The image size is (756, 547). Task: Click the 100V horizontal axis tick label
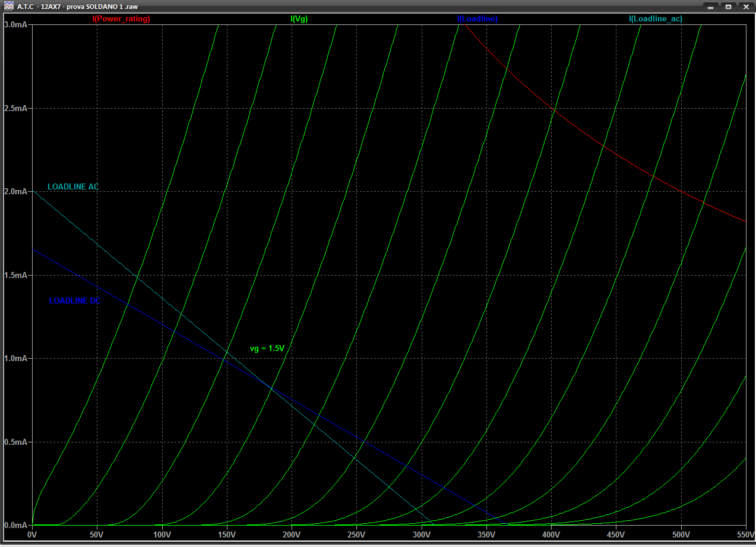tap(162, 535)
